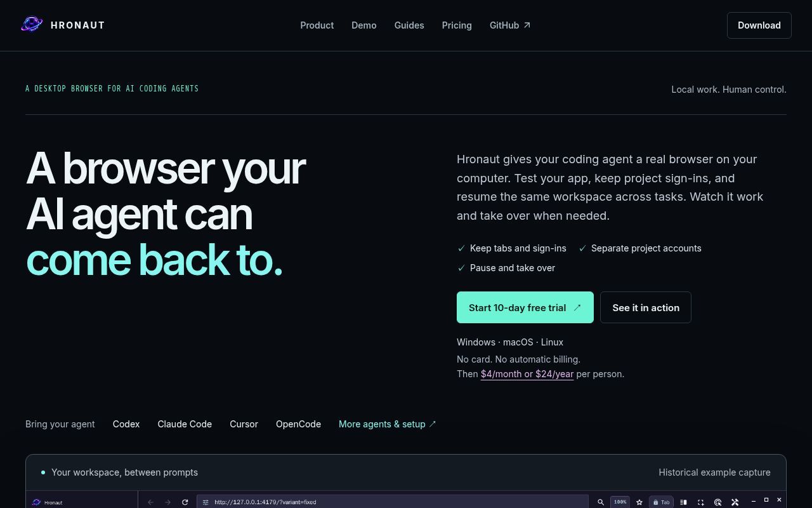Screen dimensions: 812x508
Task: Click the Windows · macOS · Linux text
Action: point(510,342)
